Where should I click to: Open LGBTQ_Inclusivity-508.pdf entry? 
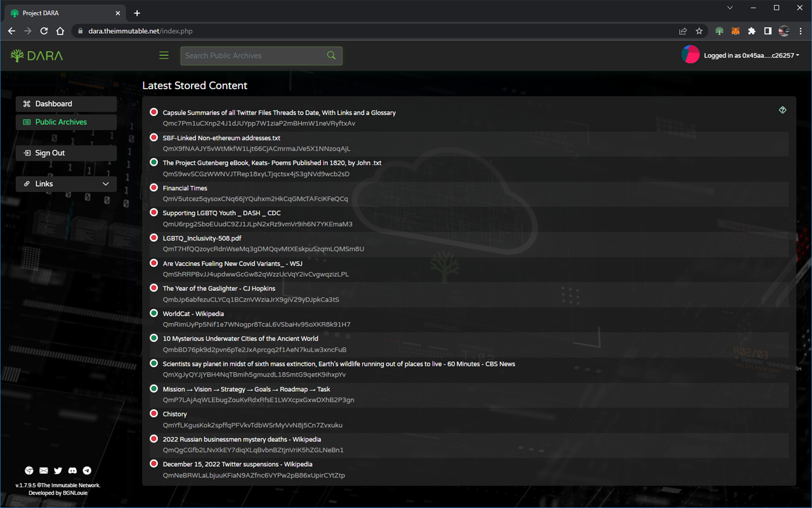[x=202, y=238]
